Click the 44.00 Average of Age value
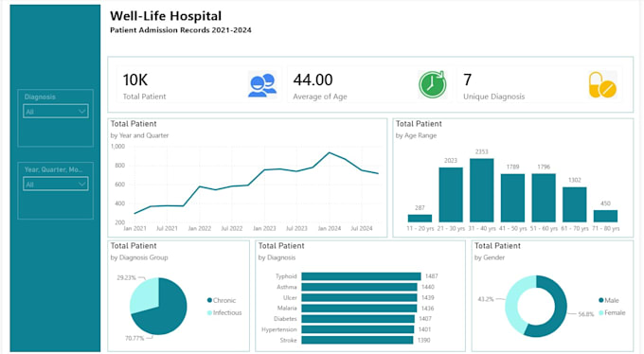The image size is (644, 354). pyautogui.click(x=313, y=80)
